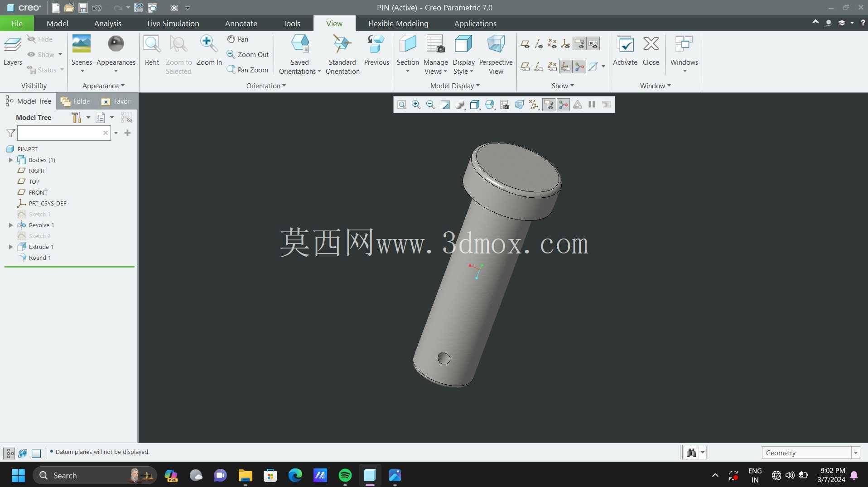Open the Annotate ribbon tab
The width and height of the screenshot is (868, 487).
coord(241,24)
